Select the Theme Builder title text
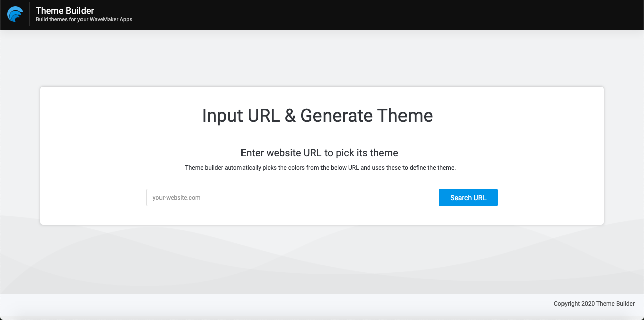 (64, 10)
